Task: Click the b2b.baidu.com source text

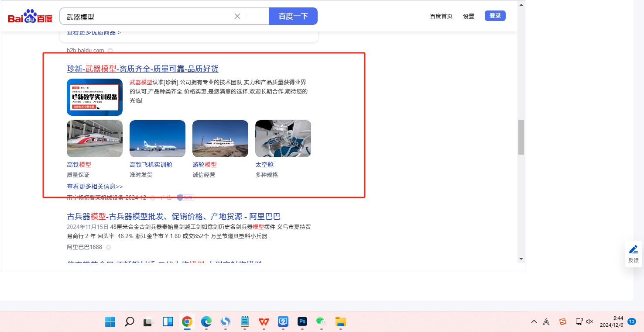Action: pos(85,50)
